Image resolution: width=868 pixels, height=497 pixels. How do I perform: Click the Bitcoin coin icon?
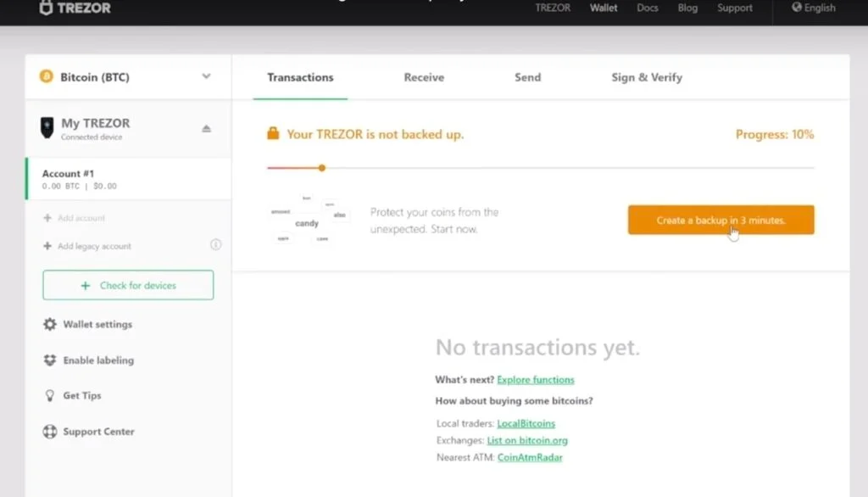pyautogui.click(x=46, y=77)
